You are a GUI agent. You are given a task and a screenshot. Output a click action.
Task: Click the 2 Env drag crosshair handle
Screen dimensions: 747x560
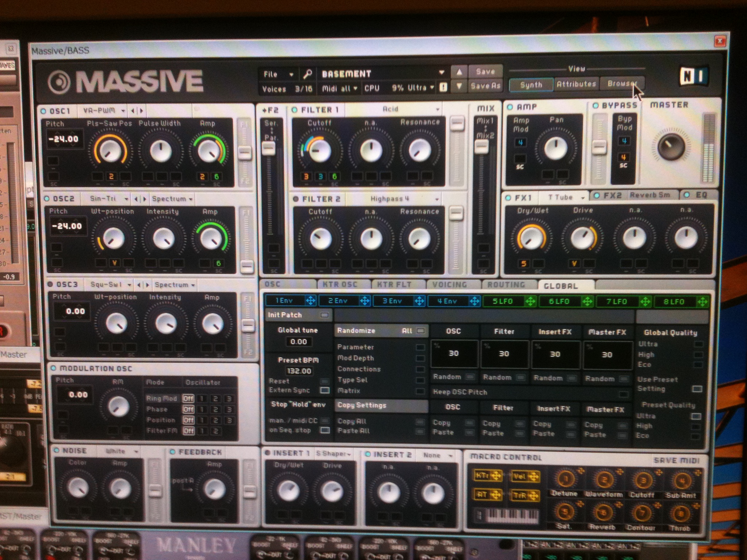364,301
